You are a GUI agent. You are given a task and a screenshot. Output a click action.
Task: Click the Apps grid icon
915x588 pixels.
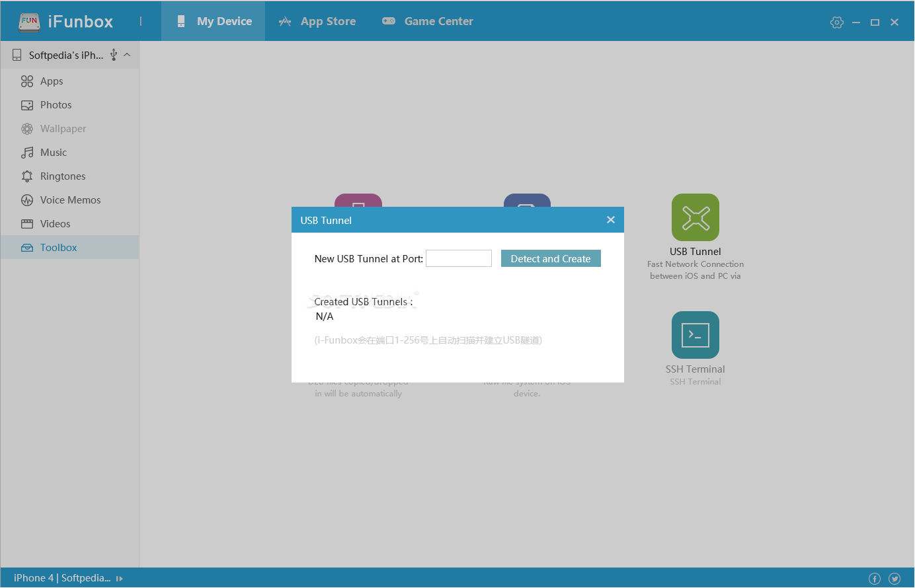[x=27, y=81]
